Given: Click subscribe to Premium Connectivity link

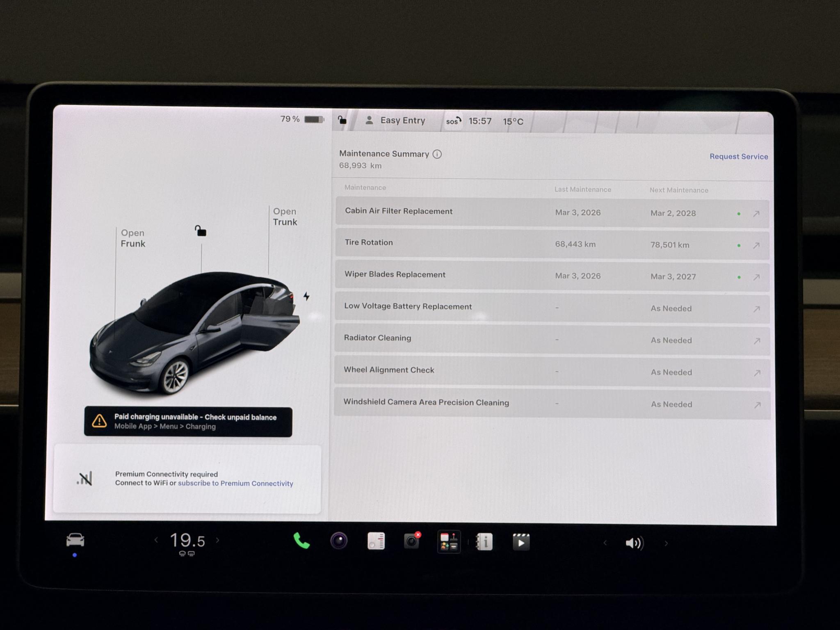Looking at the screenshot, I should [x=235, y=484].
